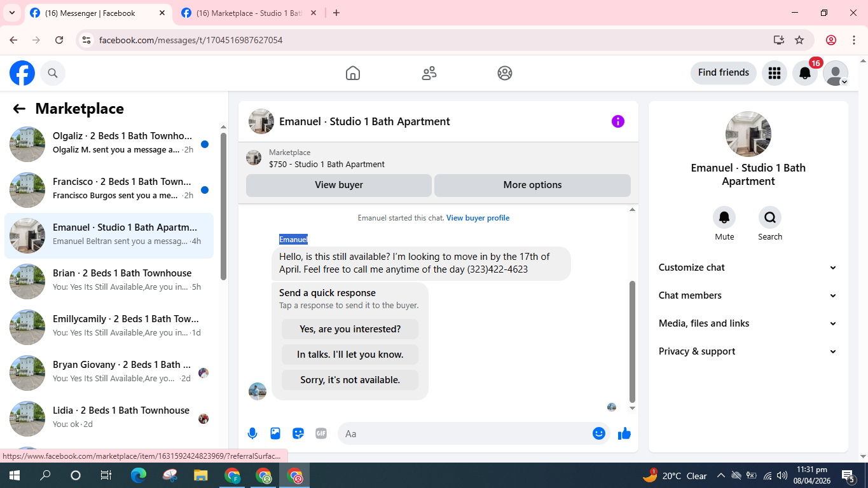This screenshot has height=488, width=868.
Task: Open Chrome three-dot menu
Action: (x=854, y=40)
